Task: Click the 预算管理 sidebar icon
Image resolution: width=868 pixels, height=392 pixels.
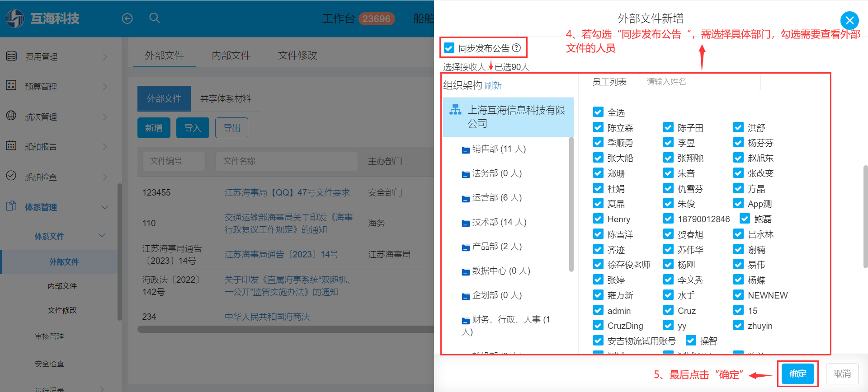Action: 11,85
